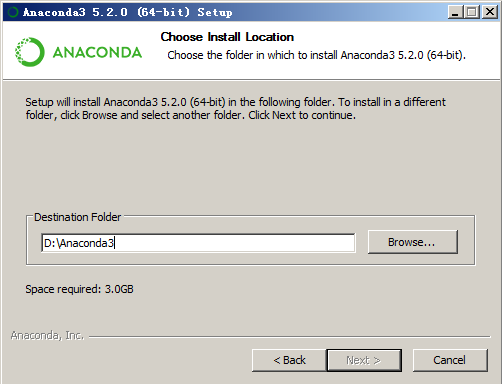This screenshot has height=384, width=502.
Task: Click the 'Choose Install Location' heading
Action: 227,37
